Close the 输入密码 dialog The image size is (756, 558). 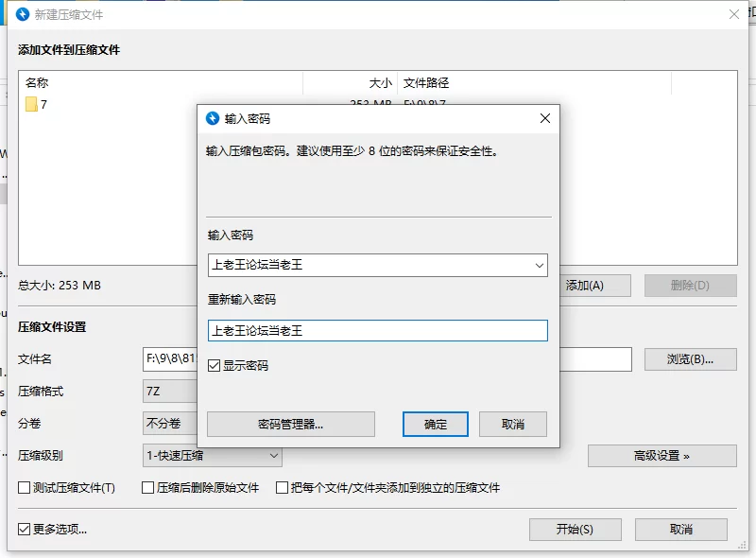click(x=545, y=118)
